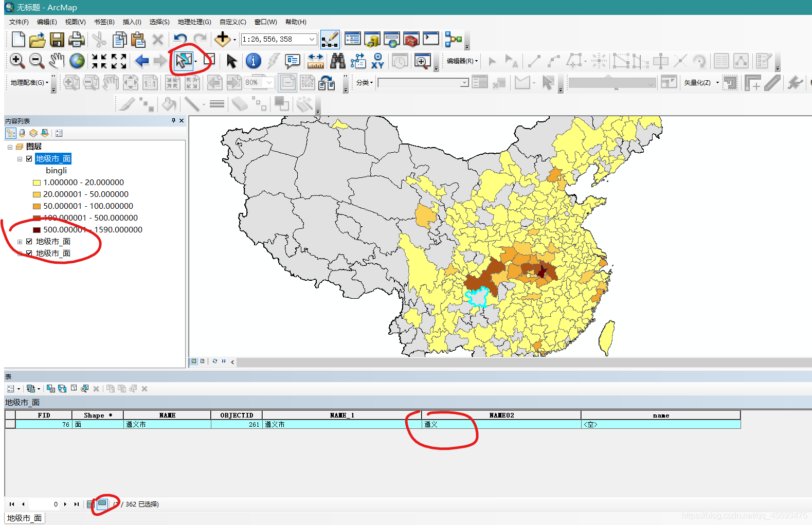The image size is (812, 525).
Task: Open the Table Options dropdown
Action: [13, 389]
